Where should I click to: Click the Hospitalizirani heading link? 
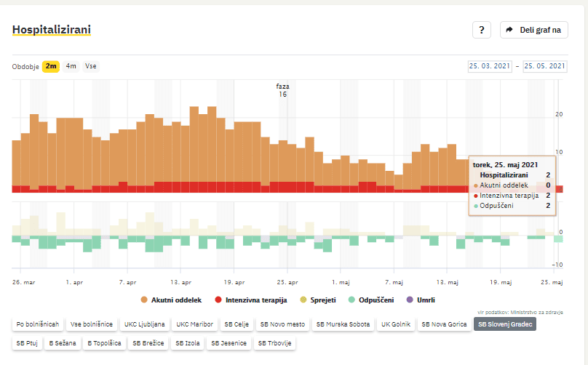52,30
